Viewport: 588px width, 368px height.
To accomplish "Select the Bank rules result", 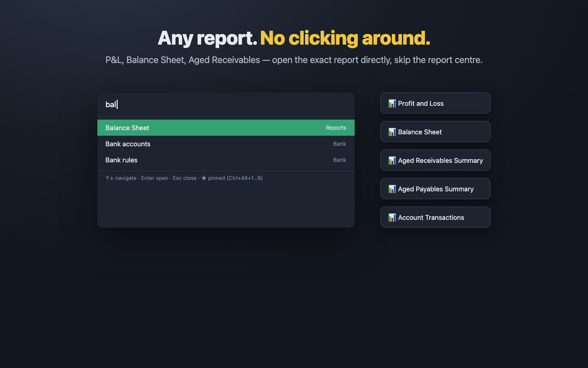I will 226,160.
